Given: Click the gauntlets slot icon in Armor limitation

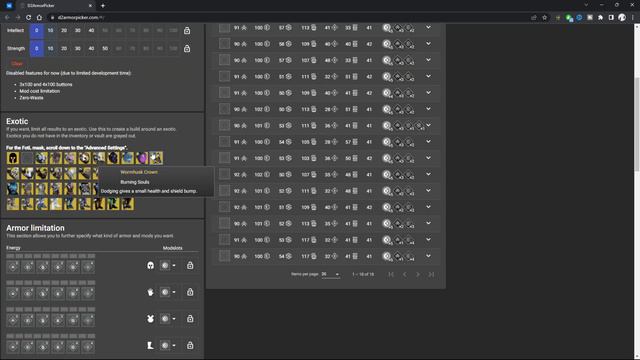Looking at the screenshot, I should pyautogui.click(x=151, y=292).
